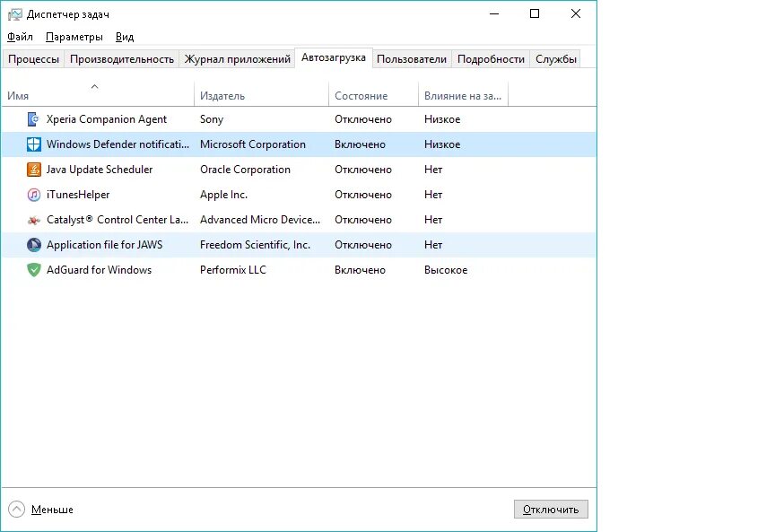Click Отключено status in Catalyst row
The height and width of the screenshot is (532, 775).
click(363, 220)
